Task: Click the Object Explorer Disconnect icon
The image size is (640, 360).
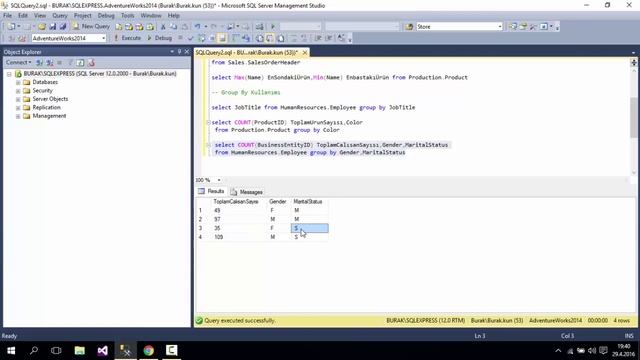Action: click(50, 62)
